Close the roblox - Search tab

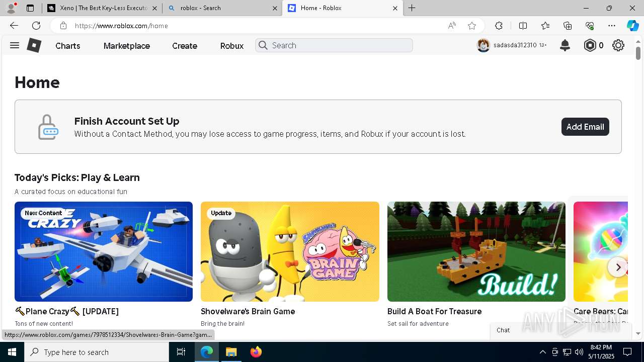tap(275, 8)
